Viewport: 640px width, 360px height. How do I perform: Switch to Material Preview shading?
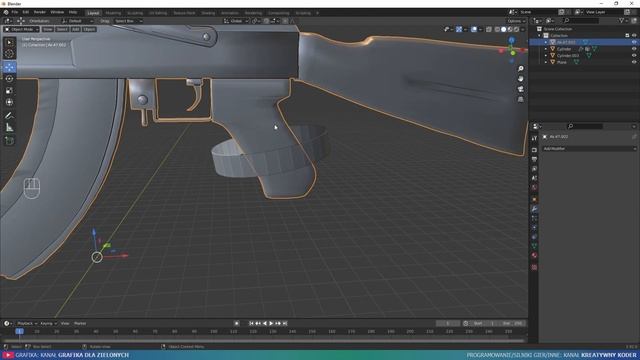tap(510, 29)
